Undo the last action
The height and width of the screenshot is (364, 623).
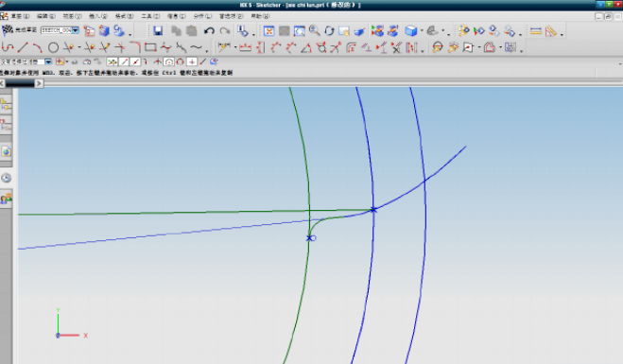[x=209, y=31]
